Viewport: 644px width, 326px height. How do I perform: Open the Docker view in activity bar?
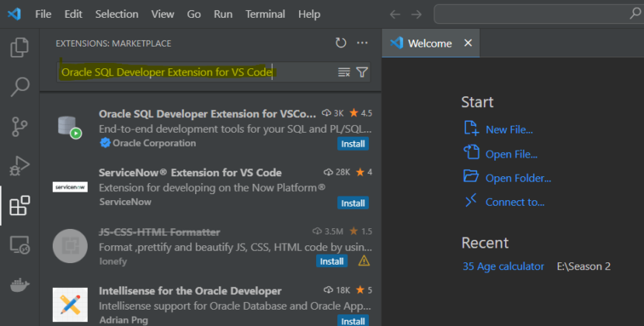(19, 284)
